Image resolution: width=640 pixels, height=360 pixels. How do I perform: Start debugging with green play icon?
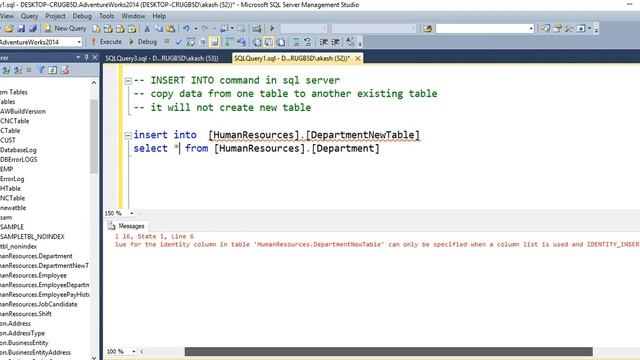(272, 29)
